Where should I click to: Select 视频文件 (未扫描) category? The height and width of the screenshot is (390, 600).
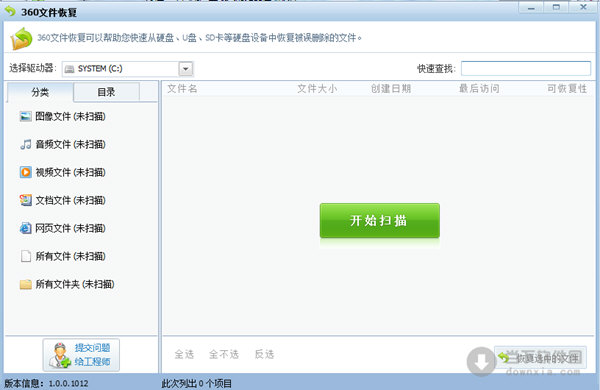point(63,172)
